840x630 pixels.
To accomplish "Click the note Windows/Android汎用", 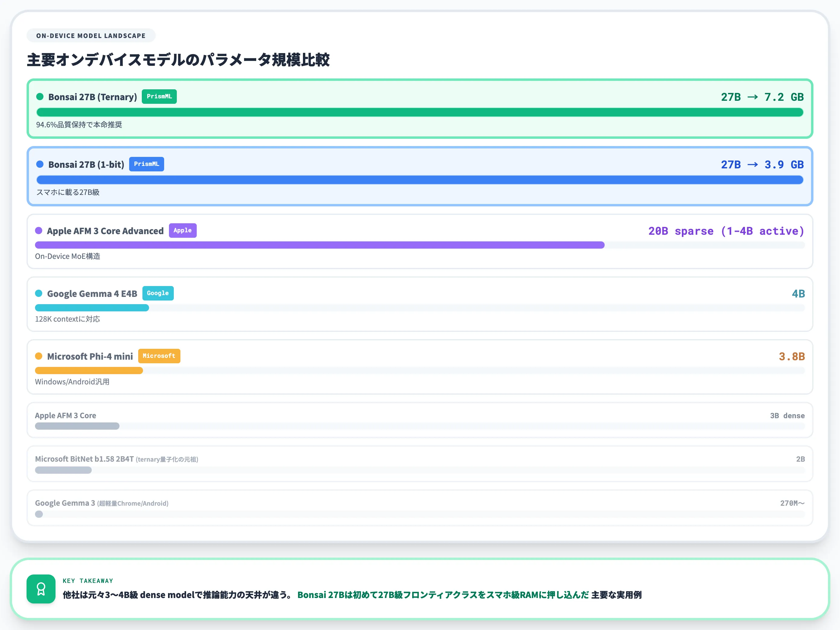I will point(72,382).
